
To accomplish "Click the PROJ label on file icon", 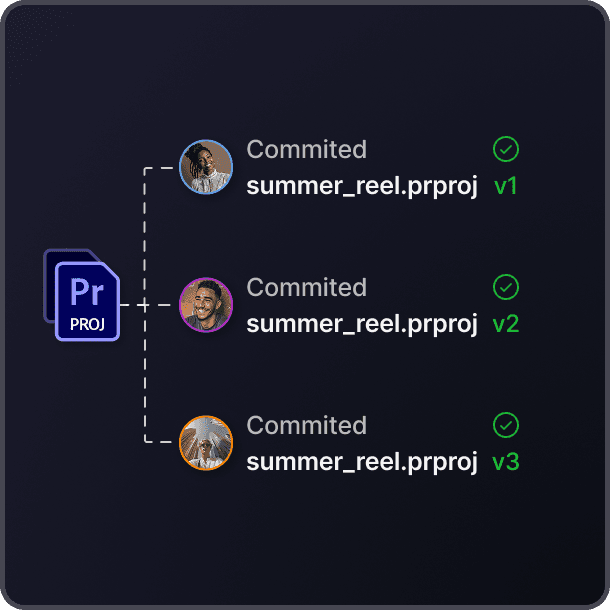I will 87,324.
